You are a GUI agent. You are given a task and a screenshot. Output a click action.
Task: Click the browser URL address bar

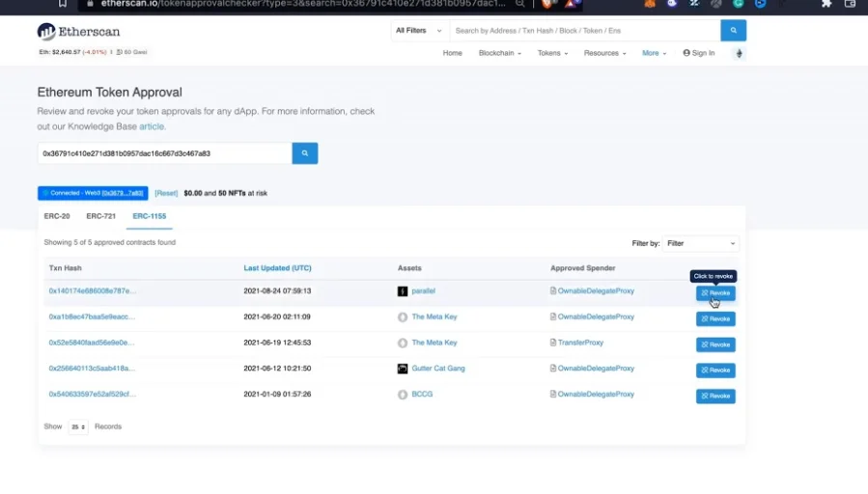[303, 4]
